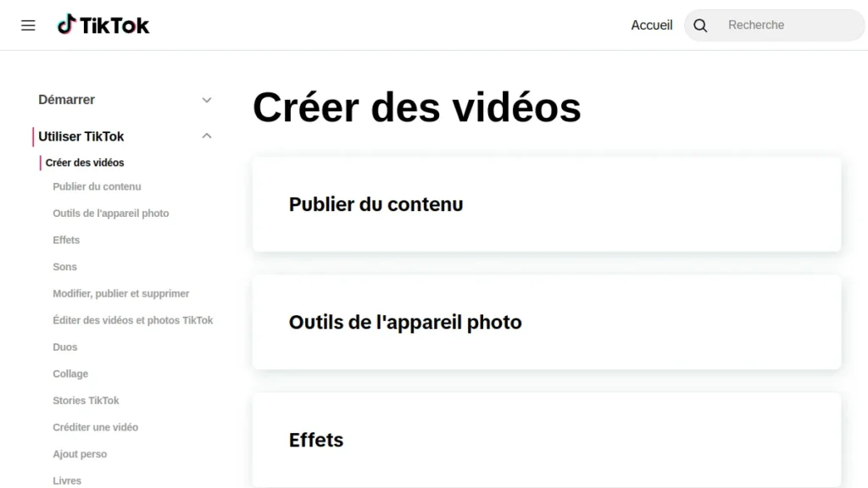Collapse the Utiliser TikTok section chevron

coord(207,136)
